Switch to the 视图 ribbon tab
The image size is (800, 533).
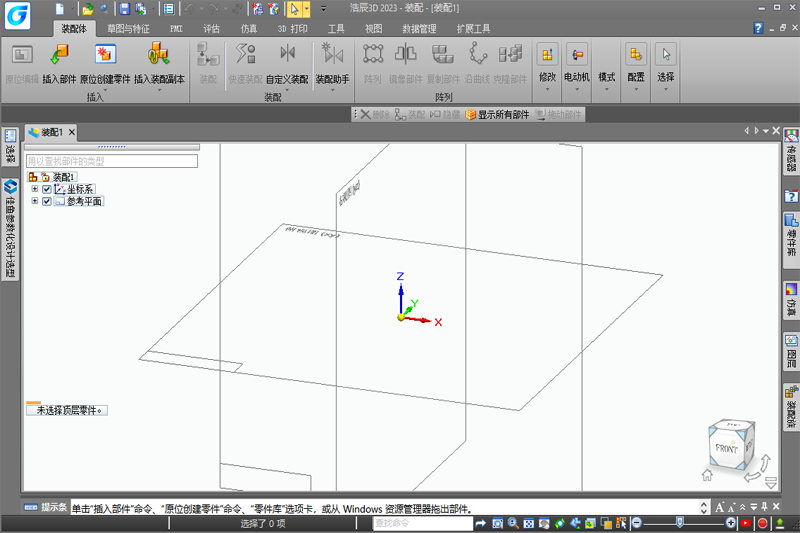click(x=373, y=29)
